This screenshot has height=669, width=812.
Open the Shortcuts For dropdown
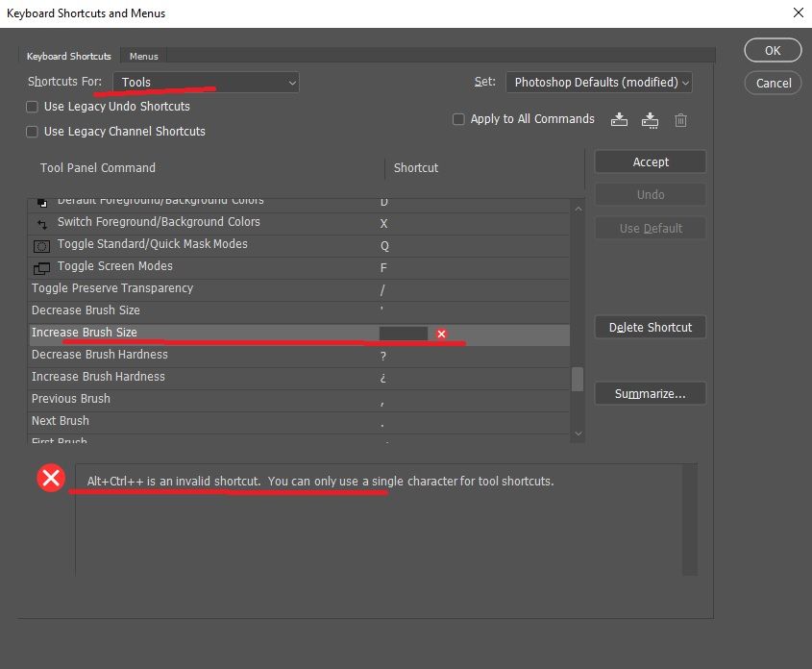tap(206, 82)
